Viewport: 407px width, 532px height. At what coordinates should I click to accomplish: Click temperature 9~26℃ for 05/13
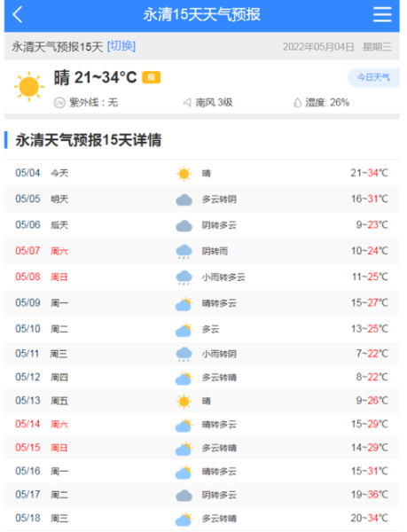[372, 401]
